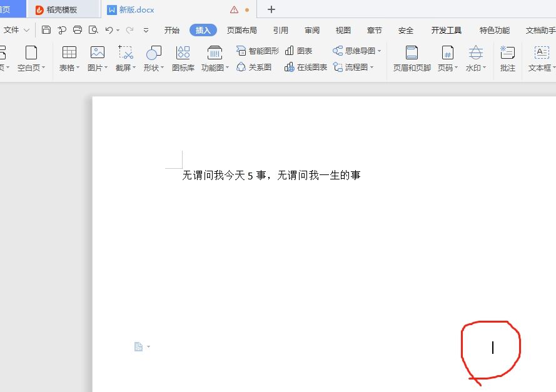Insert a 智能图形 smart graphic
Image resolution: width=556 pixels, height=392 pixels.
pyautogui.click(x=258, y=52)
